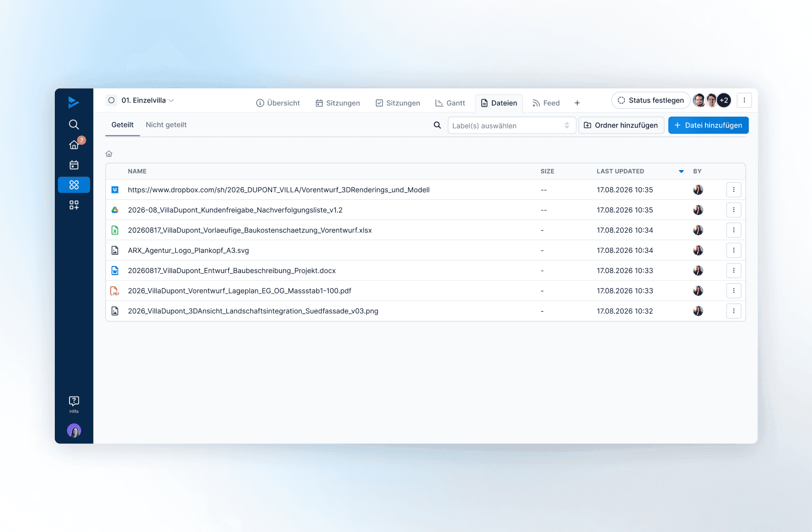Click the Dropbox icon in first row
Image resolution: width=812 pixels, height=532 pixels.
(x=115, y=190)
